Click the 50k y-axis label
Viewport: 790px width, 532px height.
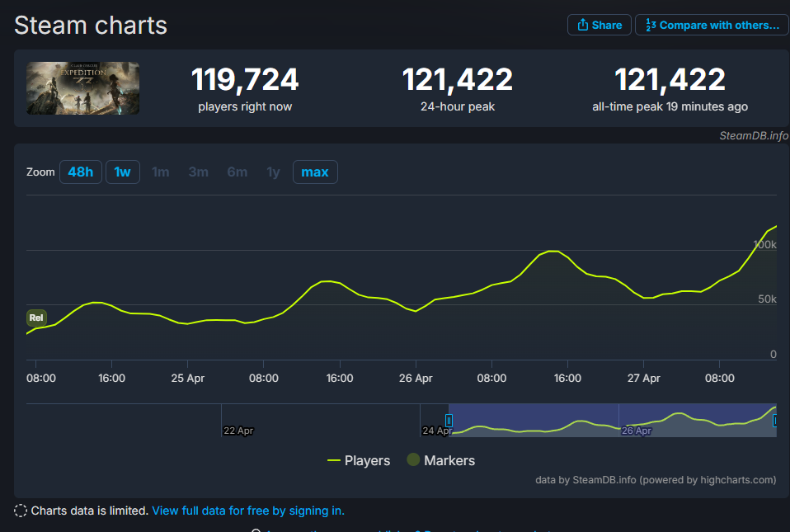(x=767, y=299)
